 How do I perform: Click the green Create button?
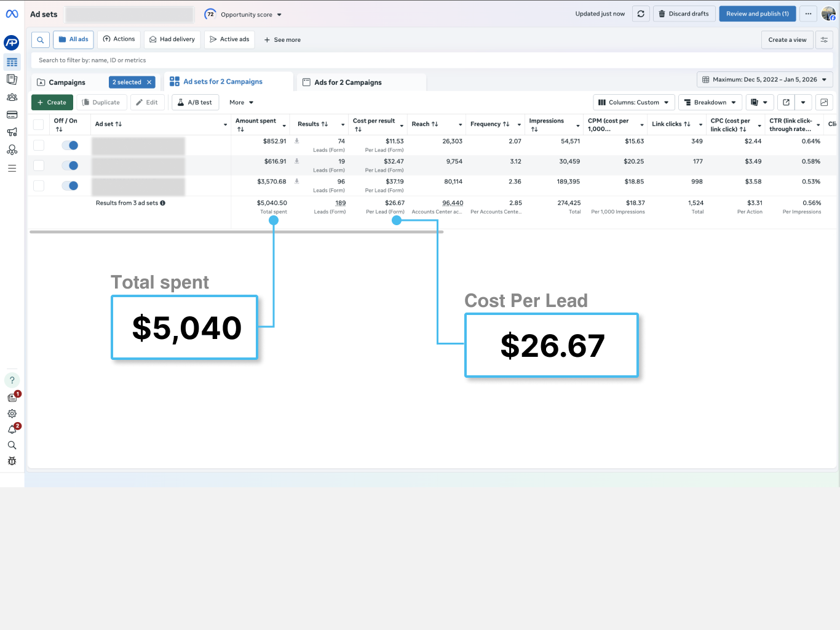[52, 102]
